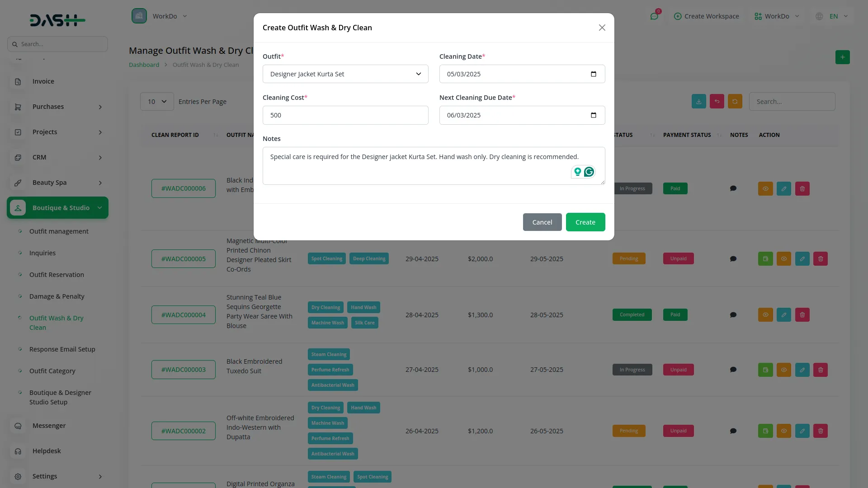Delete record #WADC000006 with trash icon
Screen dimensions: 868x488
pyautogui.click(x=802, y=189)
